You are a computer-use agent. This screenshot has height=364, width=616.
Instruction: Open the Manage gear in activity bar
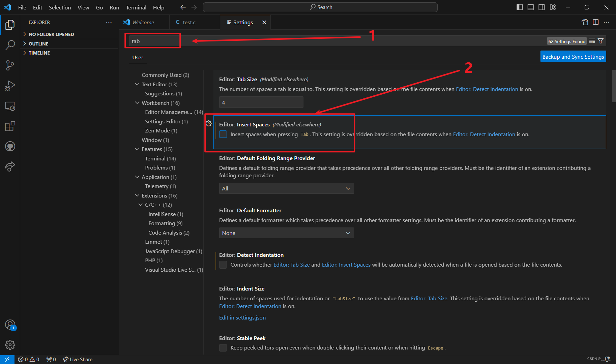point(10,345)
